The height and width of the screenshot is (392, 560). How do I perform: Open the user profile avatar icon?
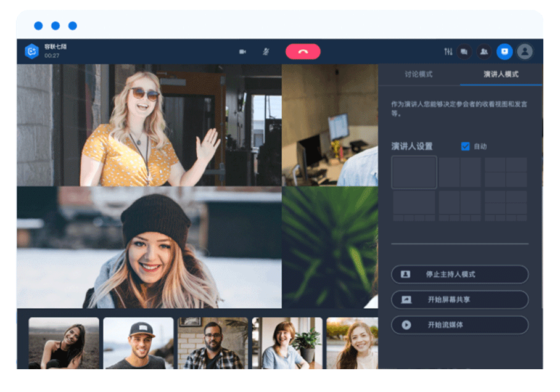[x=525, y=52]
